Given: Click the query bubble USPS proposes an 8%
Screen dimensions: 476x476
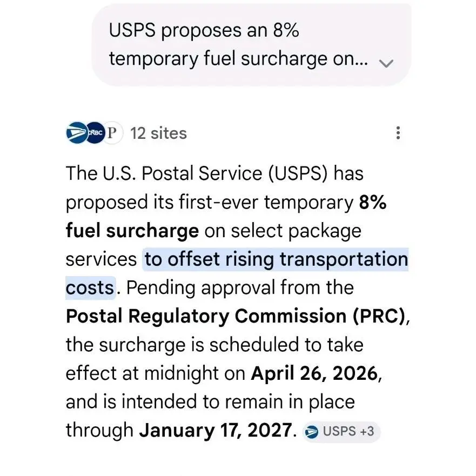Looking at the screenshot, I should 252,45.
